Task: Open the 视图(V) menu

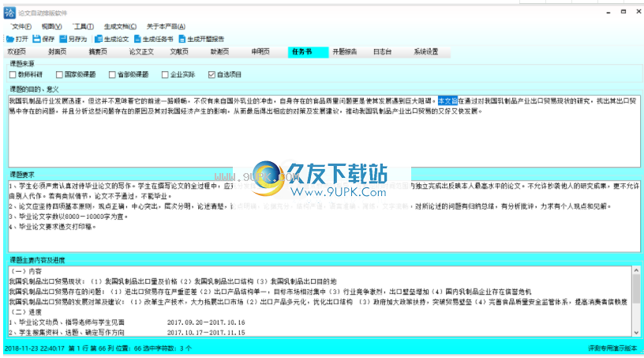Action: (x=51, y=26)
